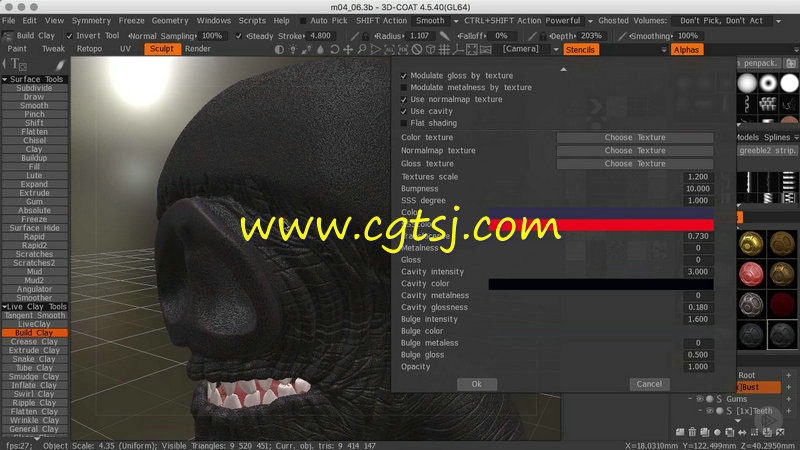Toggle Modulate gloss by texture checkbox
Viewport: 800px width, 450px height.
coord(404,76)
